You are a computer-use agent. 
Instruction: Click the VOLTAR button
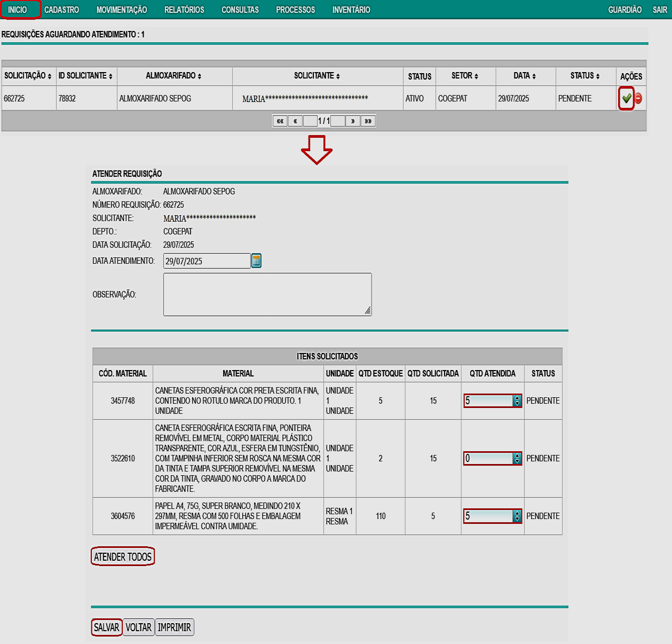(x=139, y=627)
